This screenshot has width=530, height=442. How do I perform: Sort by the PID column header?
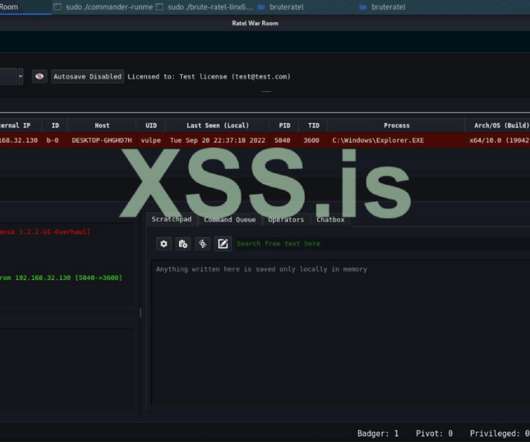pyautogui.click(x=285, y=125)
